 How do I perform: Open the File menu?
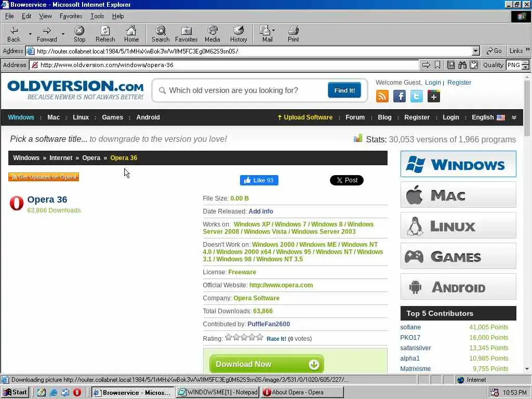coord(9,16)
